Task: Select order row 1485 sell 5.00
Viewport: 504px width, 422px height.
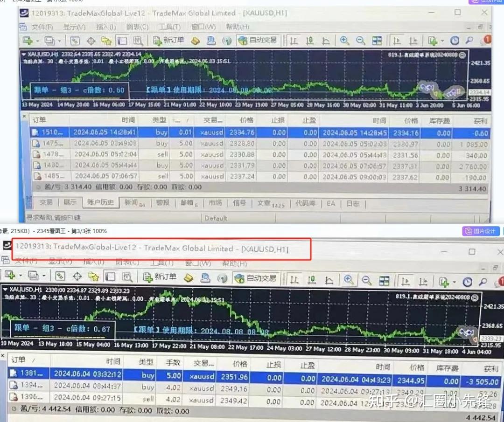Action: click(x=260, y=177)
